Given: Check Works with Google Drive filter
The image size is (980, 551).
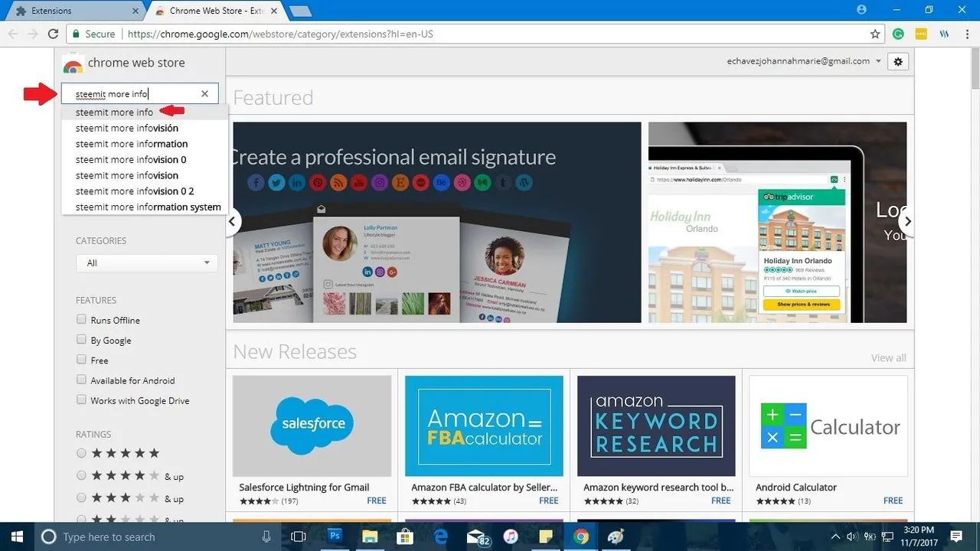Looking at the screenshot, I should tap(81, 399).
